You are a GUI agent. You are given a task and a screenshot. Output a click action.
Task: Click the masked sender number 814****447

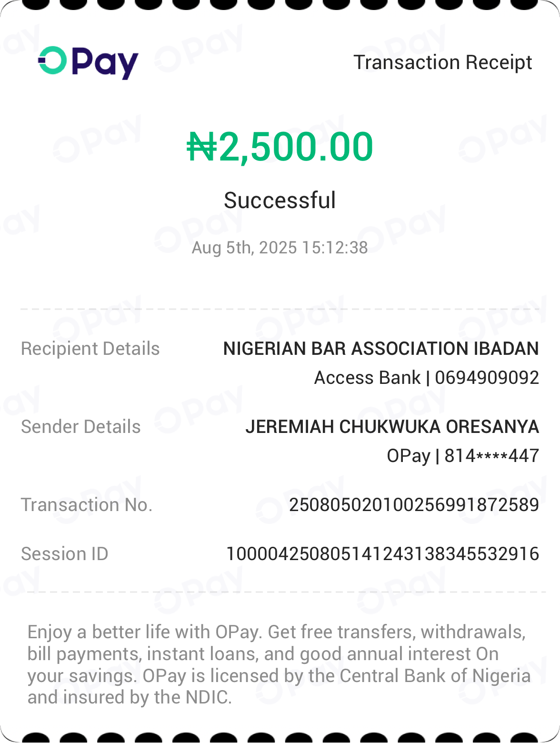pyautogui.click(x=491, y=456)
